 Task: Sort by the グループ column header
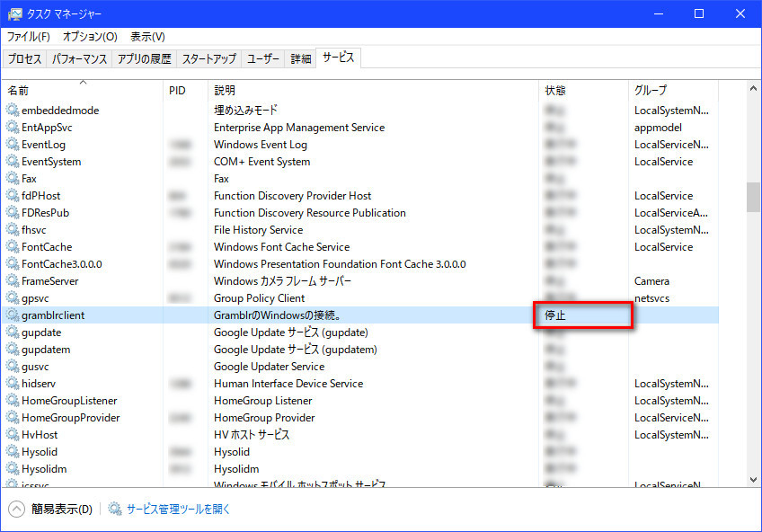pyautogui.click(x=651, y=91)
